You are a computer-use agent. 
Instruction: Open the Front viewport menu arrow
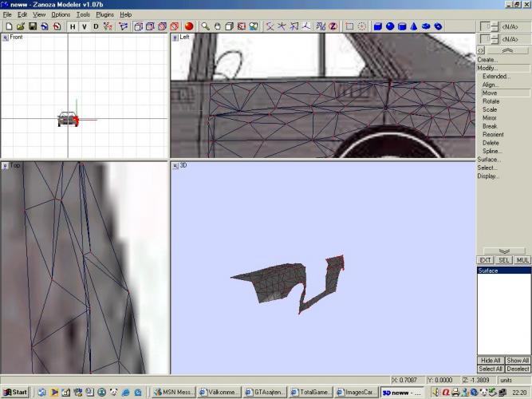click(5, 37)
